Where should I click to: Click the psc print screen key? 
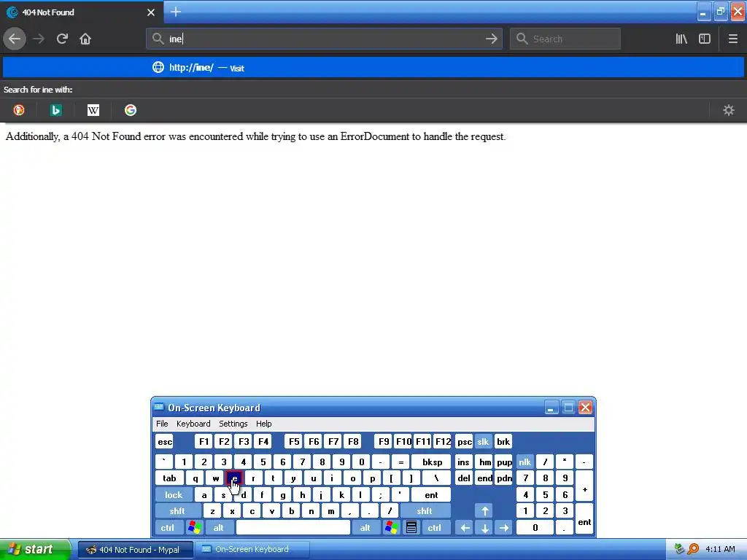464,441
